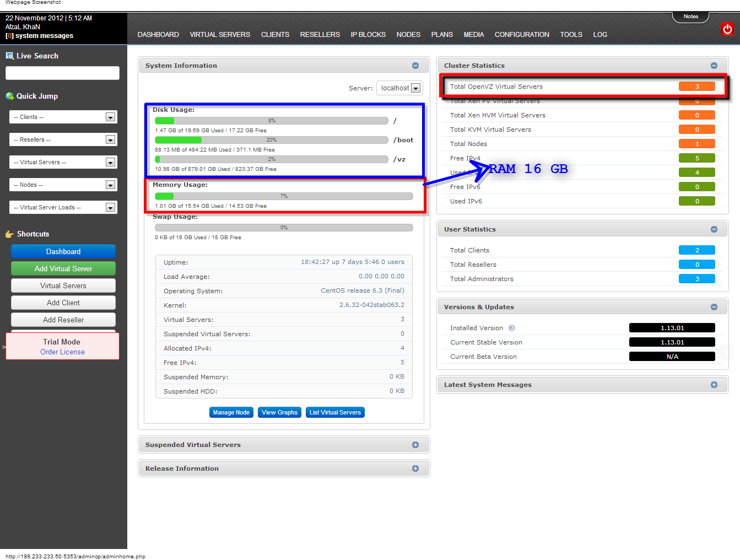
Task: Expand the Release Information panel
Action: 415,469
